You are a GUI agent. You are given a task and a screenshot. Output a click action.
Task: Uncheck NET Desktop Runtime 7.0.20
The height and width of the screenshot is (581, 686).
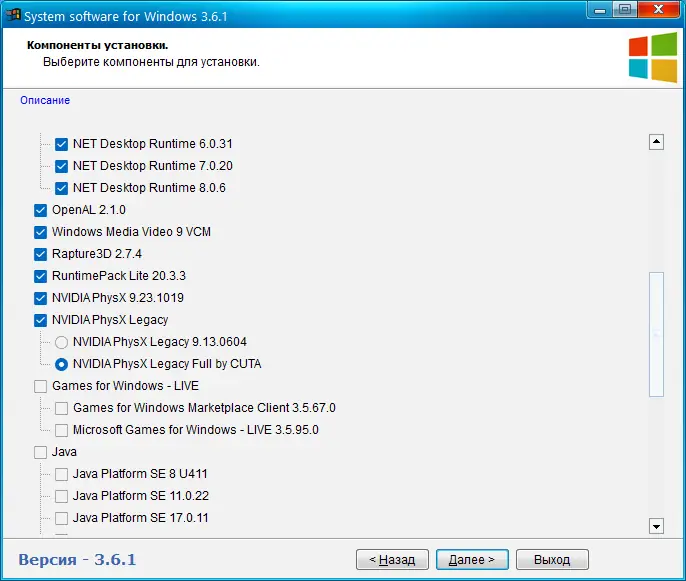pos(61,166)
